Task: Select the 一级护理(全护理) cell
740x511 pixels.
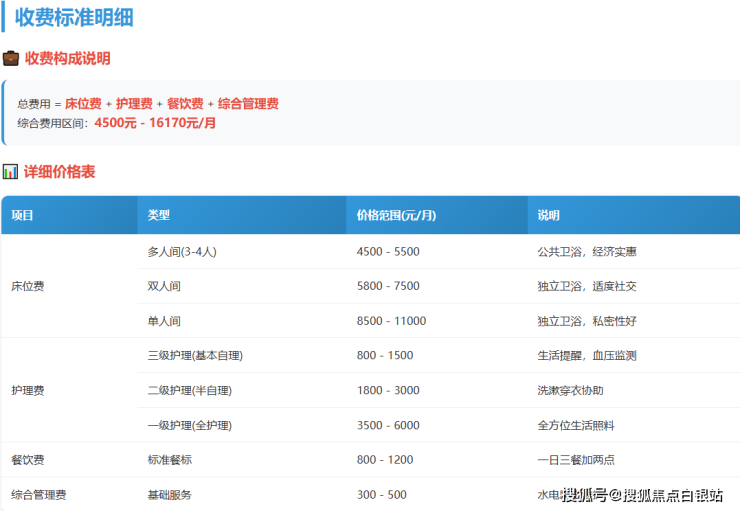Action: click(189, 425)
